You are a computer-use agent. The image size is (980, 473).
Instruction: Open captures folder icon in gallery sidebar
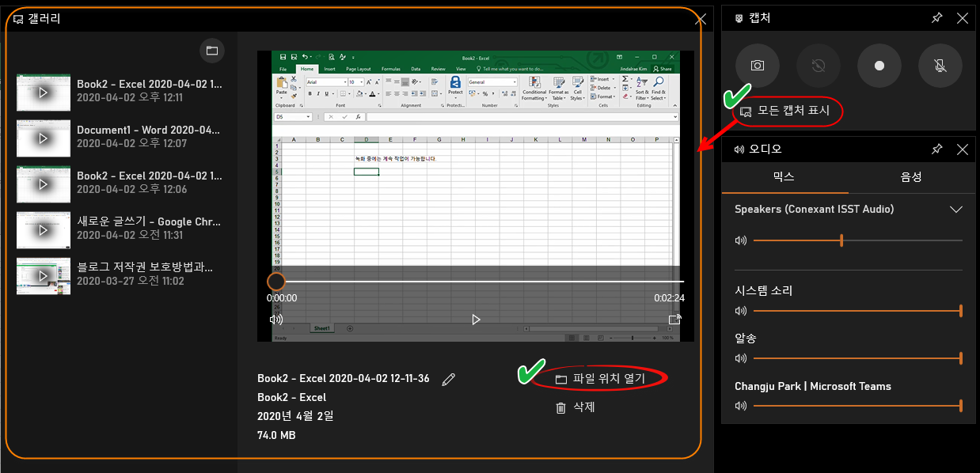pos(211,51)
